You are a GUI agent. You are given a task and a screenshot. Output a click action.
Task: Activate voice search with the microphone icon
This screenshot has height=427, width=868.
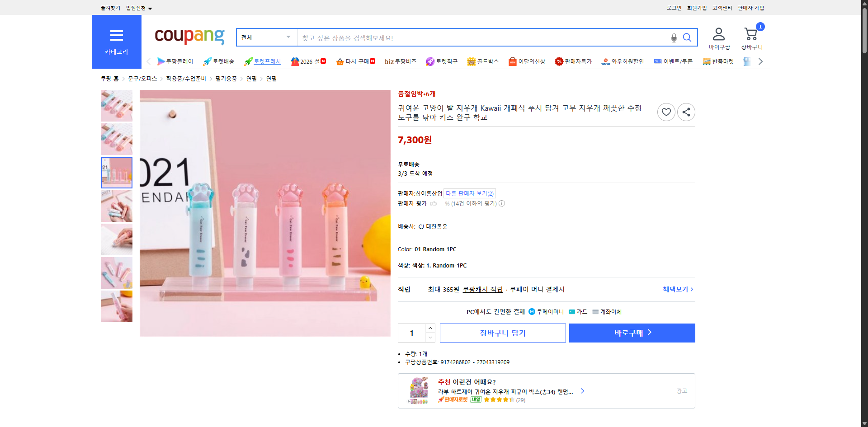pos(674,38)
